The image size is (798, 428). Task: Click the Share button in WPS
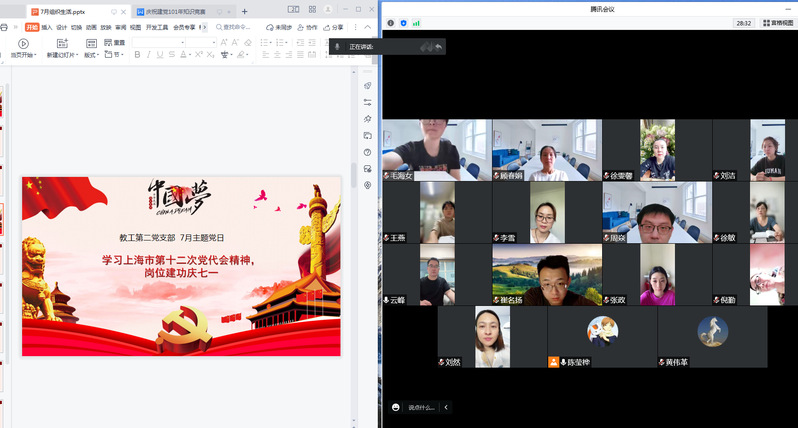(x=333, y=27)
